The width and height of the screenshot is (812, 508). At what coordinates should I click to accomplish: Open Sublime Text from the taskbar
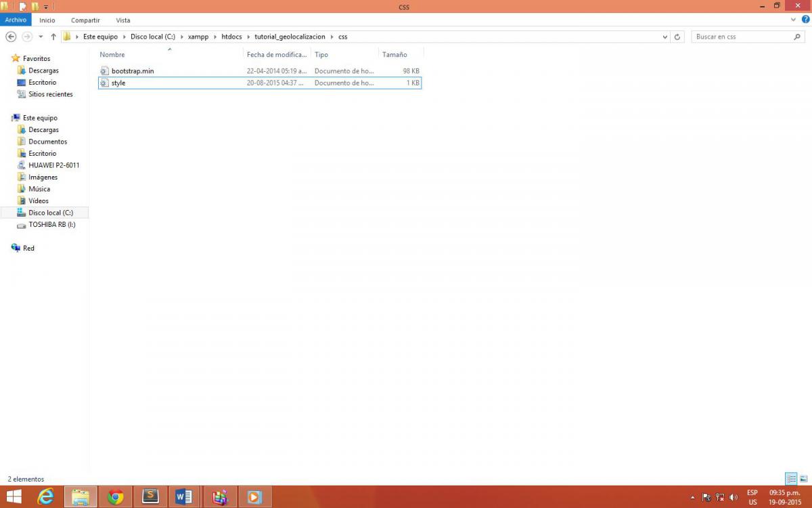(150, 496)
